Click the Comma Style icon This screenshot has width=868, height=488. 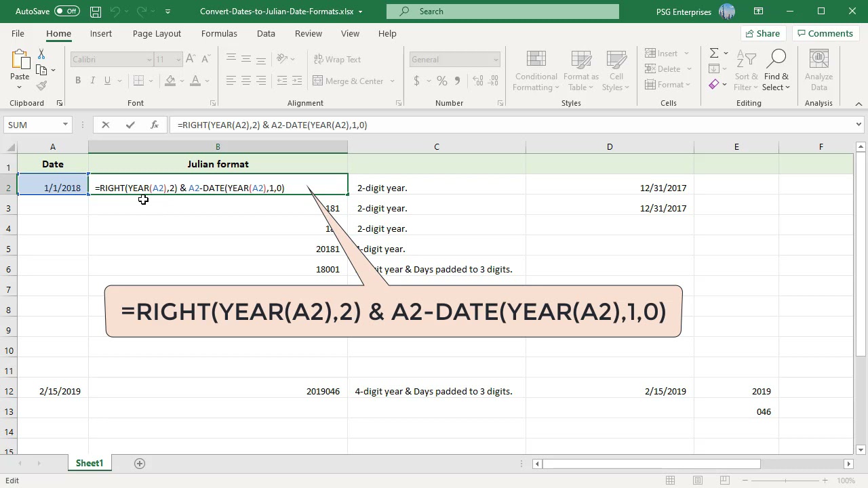[457, 81]
